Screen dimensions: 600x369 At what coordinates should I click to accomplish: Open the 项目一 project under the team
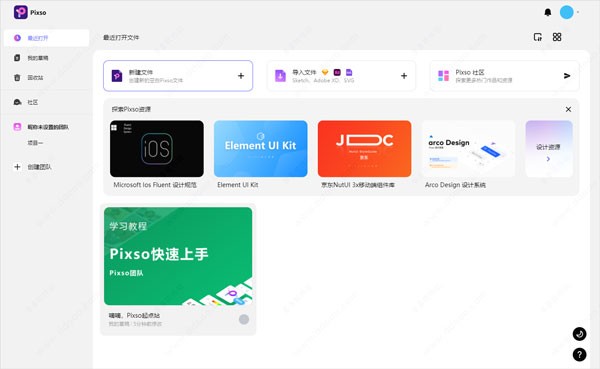point(35,143)
